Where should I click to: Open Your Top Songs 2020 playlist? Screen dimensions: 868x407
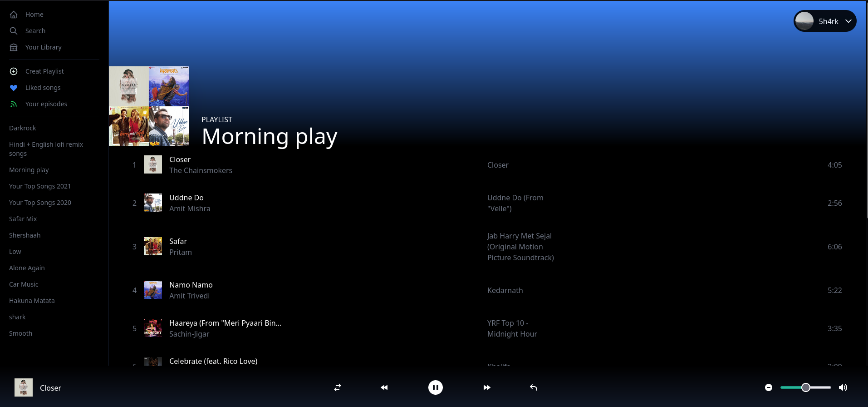[40, 203]
